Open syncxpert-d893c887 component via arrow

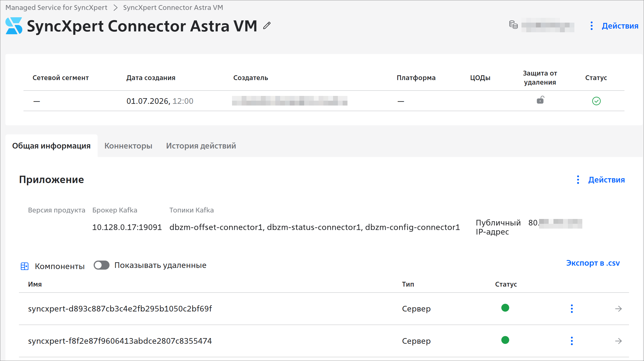[619, 309]
